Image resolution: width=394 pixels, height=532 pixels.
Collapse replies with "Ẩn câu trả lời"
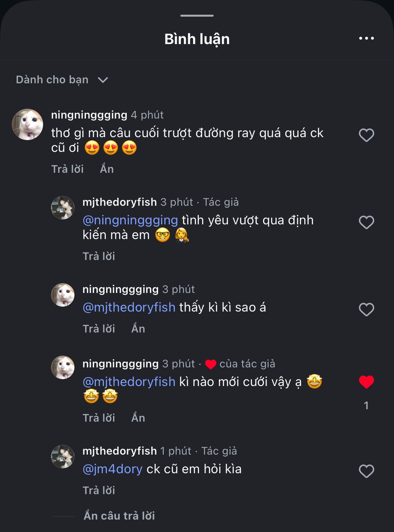pyautogui.click(x=119, y=516)
